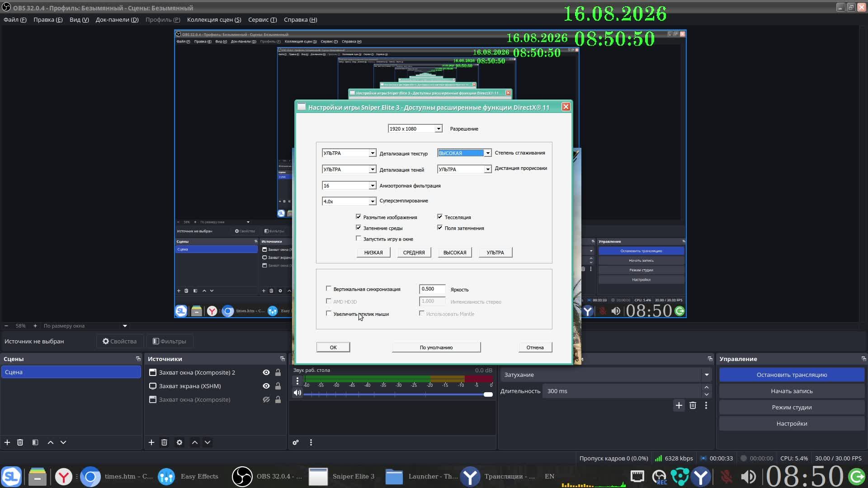
Task: Open the network icon in the system tray
Action: [637, 476]
